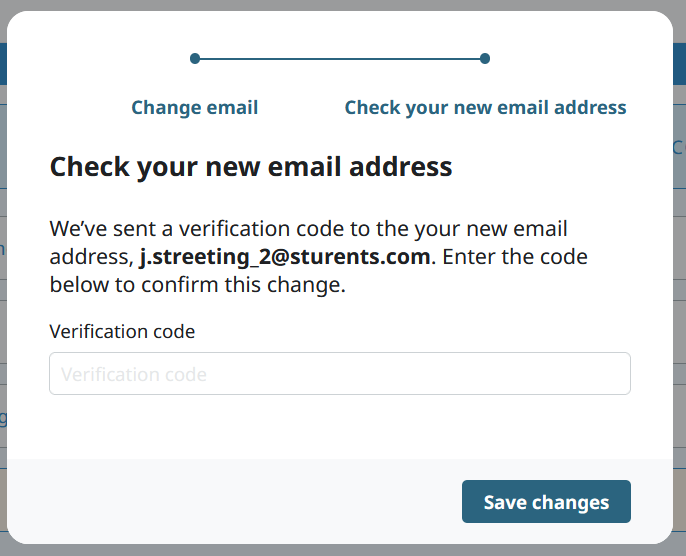Focus the Verification code input field
686x556 pixels.
tap(340, 374)
